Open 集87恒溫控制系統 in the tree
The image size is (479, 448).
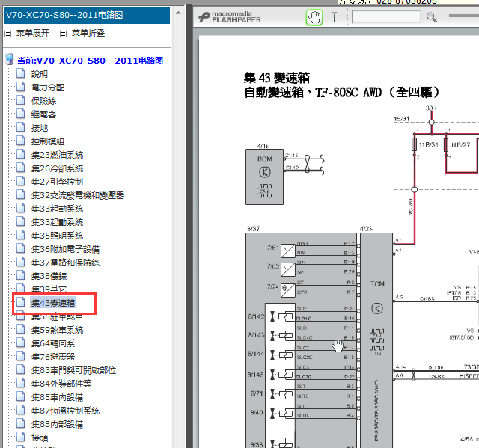[x=65, y=411]
